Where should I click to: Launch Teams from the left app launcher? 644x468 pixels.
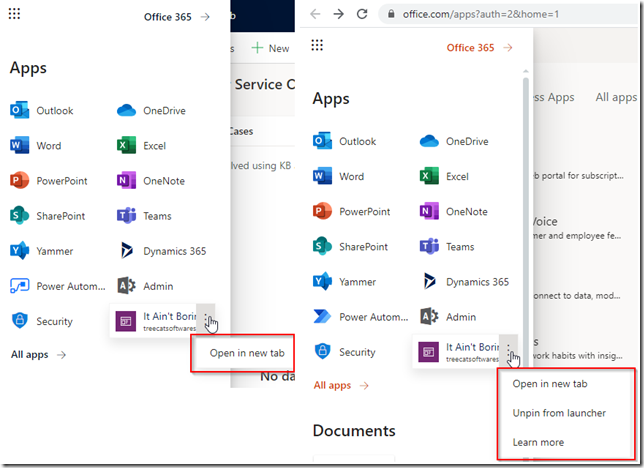144,216
